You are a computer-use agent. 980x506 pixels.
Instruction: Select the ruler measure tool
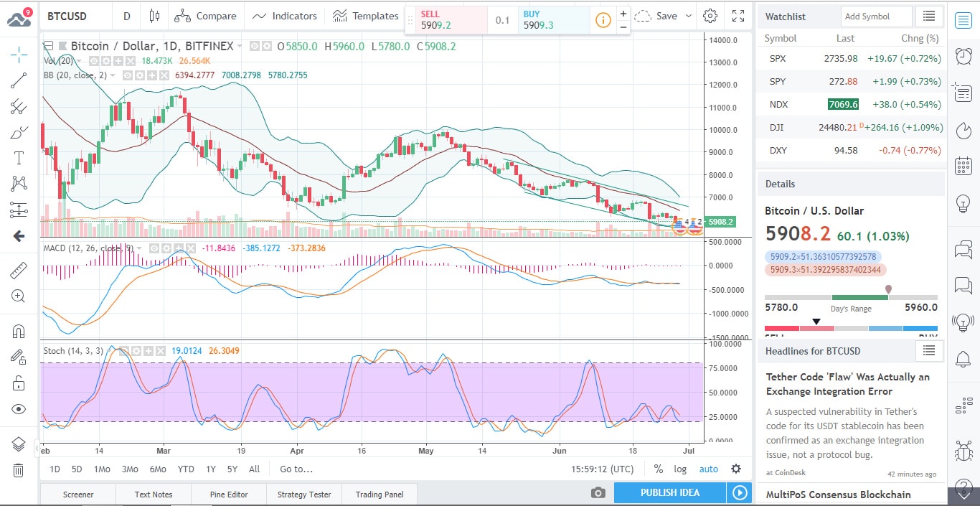pos(19,270)
